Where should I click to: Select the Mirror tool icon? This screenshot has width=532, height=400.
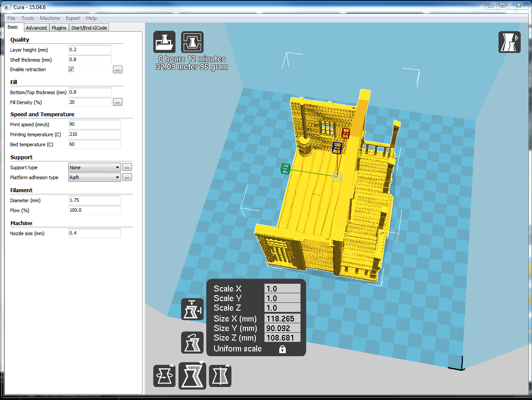point(220,375)
